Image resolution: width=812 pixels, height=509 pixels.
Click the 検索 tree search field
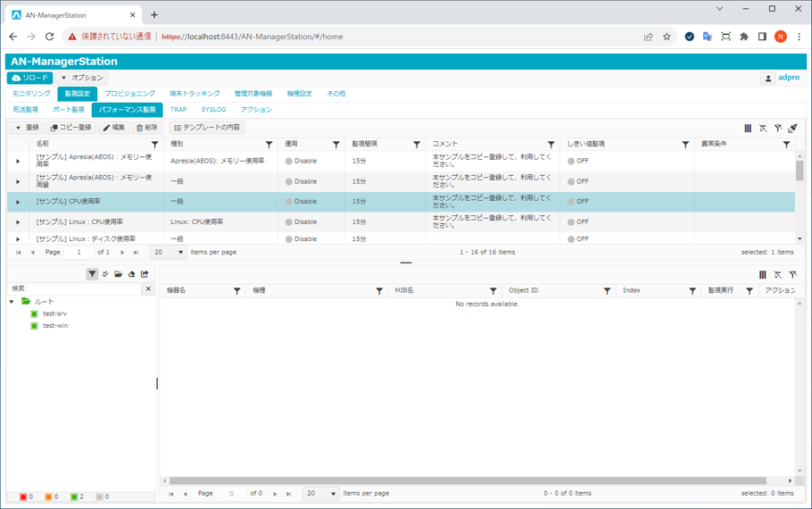tap(75, 288)
